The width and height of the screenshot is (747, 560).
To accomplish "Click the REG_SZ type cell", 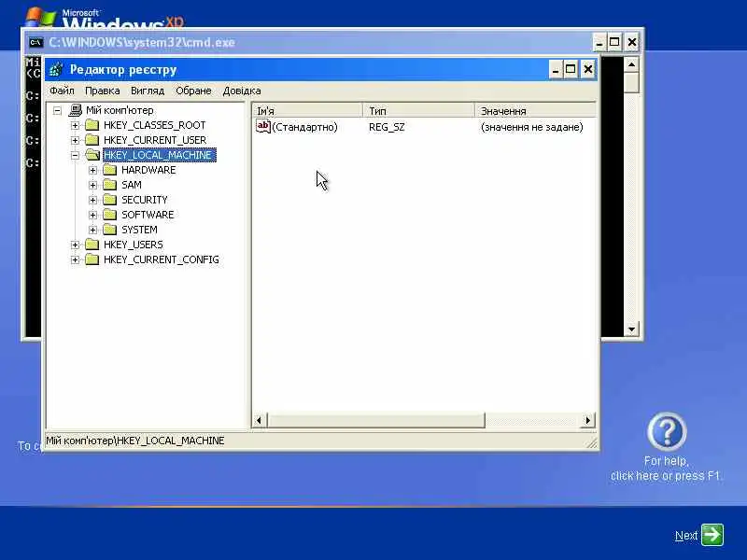I will [x=387, y=127].
